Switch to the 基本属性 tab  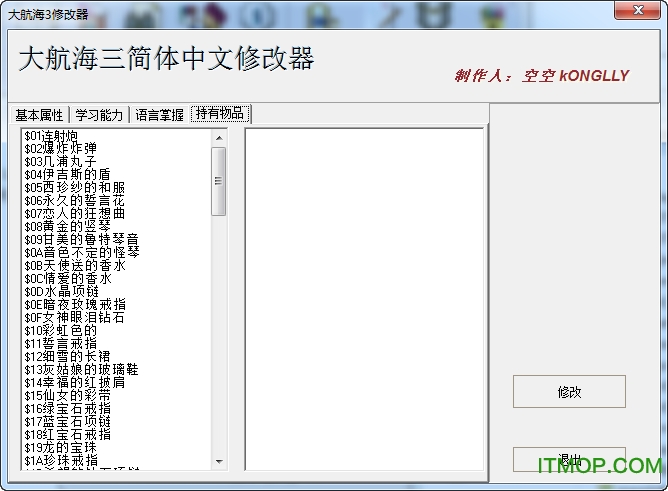click(41, 115)
